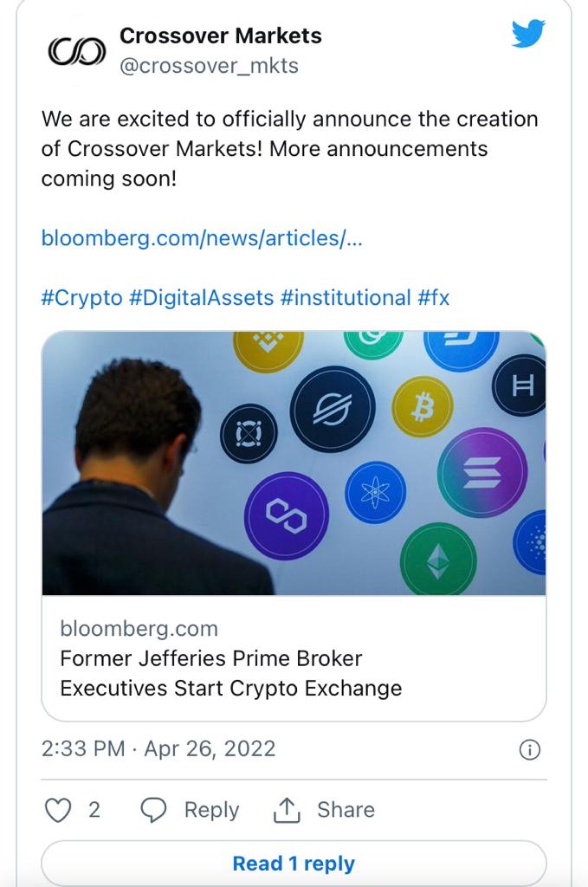Click the bloomberg.com card domain text
Screen dimensions: 588x887
click(x=139, y=629)
